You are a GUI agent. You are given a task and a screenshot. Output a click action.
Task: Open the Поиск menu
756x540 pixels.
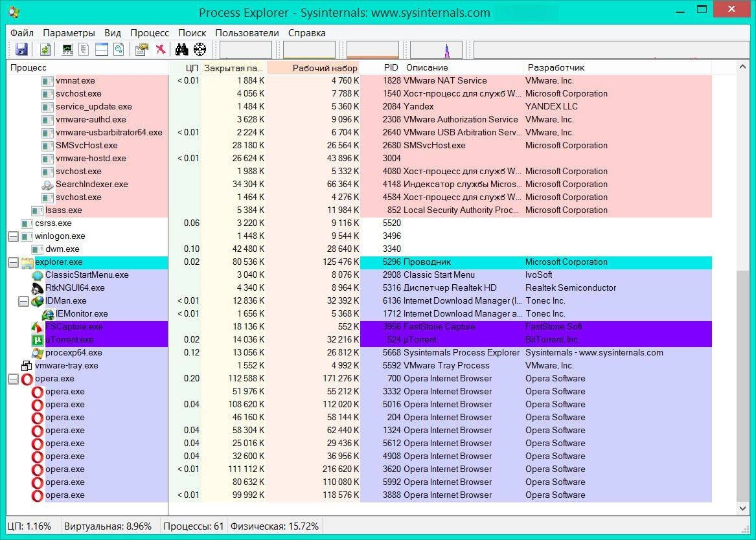(x=192, y=33)
